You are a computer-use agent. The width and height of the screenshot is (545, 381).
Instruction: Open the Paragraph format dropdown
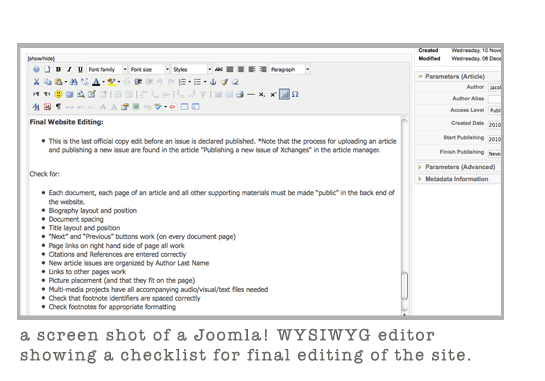pyautogui.click(x=290, y=70)
